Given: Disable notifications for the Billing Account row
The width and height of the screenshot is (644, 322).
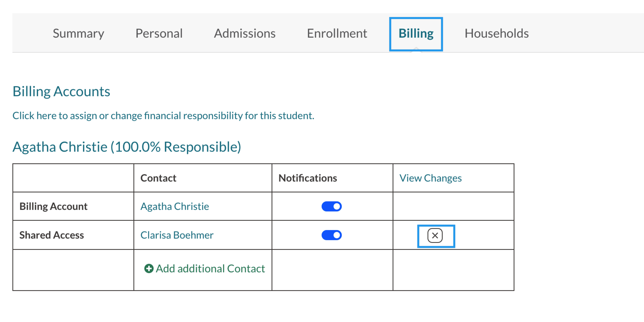Looking at the screenshot, I should pos(332,207).
